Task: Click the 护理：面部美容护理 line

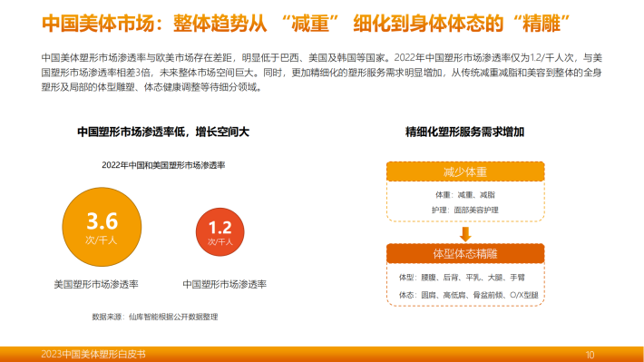Action: 465,210
